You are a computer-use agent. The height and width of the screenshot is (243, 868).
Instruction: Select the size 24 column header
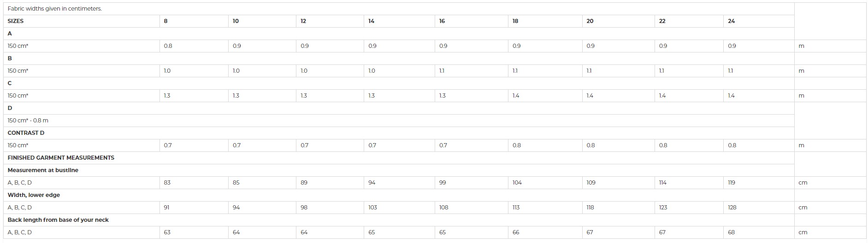coord(732,21)
